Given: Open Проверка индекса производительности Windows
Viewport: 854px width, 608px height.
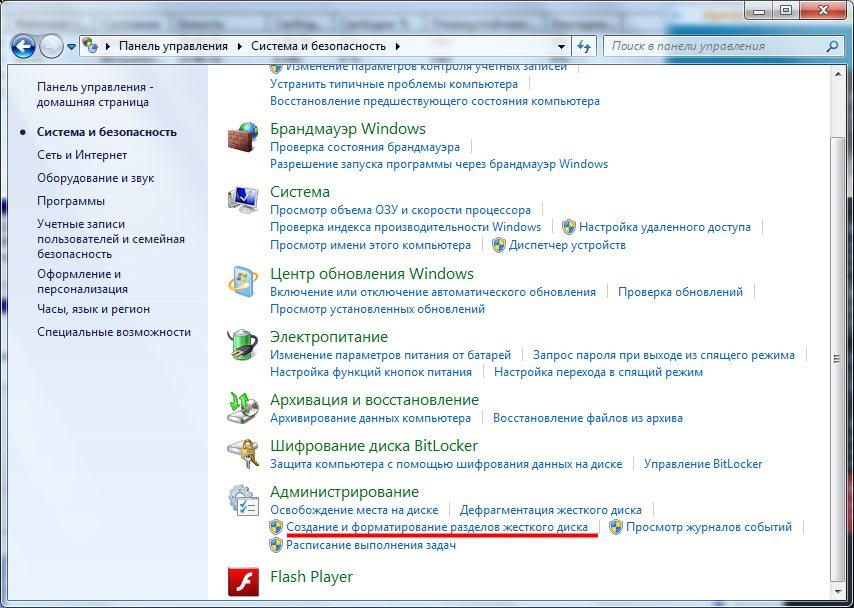Looking at the screenshot, I should pos(406,227).
